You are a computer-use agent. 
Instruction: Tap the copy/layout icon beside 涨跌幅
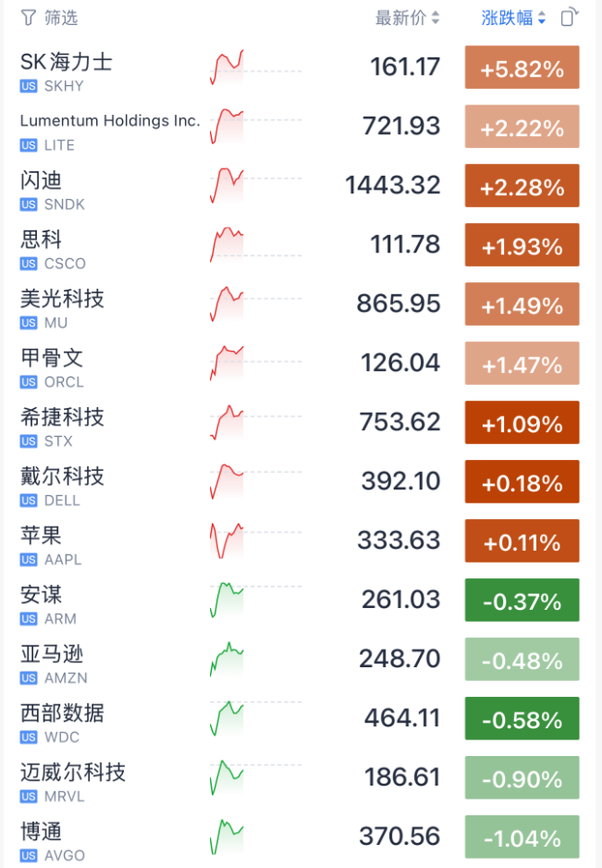(x=570, y=18)
